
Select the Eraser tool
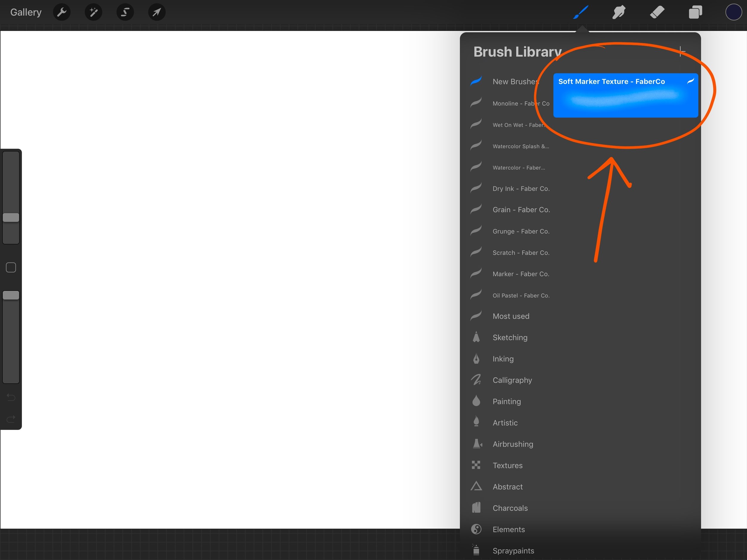657,13
